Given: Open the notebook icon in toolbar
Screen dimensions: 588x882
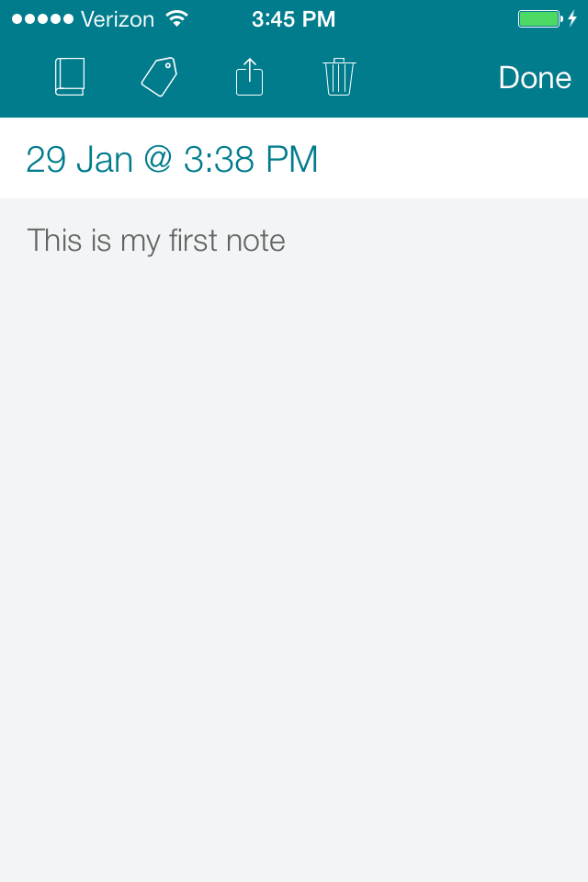Looking at the screenshot, I should pyautogui.click(x=70, y=77).
